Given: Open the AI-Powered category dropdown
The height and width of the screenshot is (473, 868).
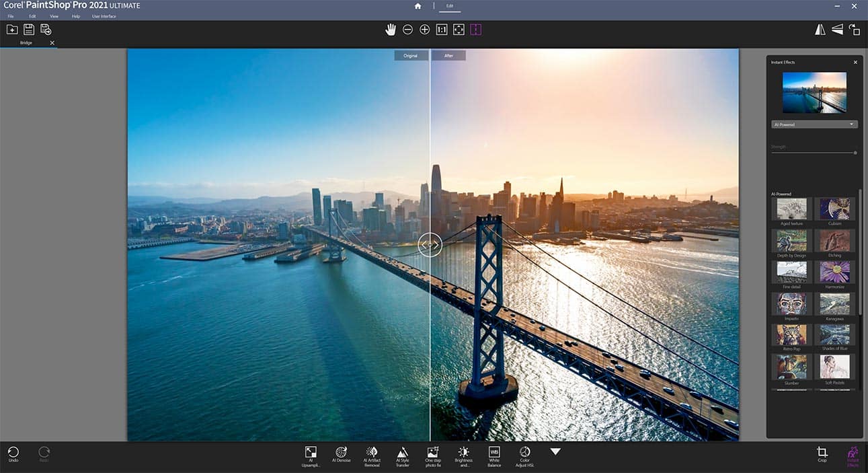Looking at the screenshot, I should click(x=814, y=124).
